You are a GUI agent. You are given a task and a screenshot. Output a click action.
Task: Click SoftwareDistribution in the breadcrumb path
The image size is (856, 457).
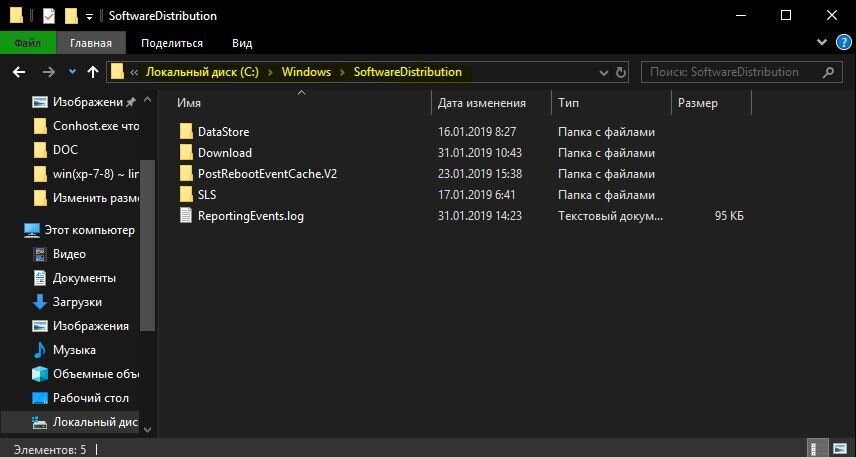click(x=407, y=72)
